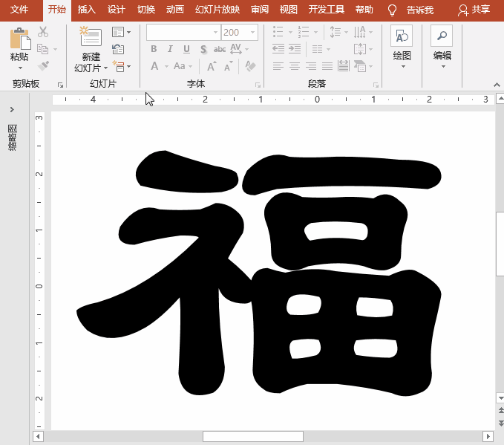This screenshot has width=504, height=445.
Task: Click the Copy icon
Action: tap(42, 49)
